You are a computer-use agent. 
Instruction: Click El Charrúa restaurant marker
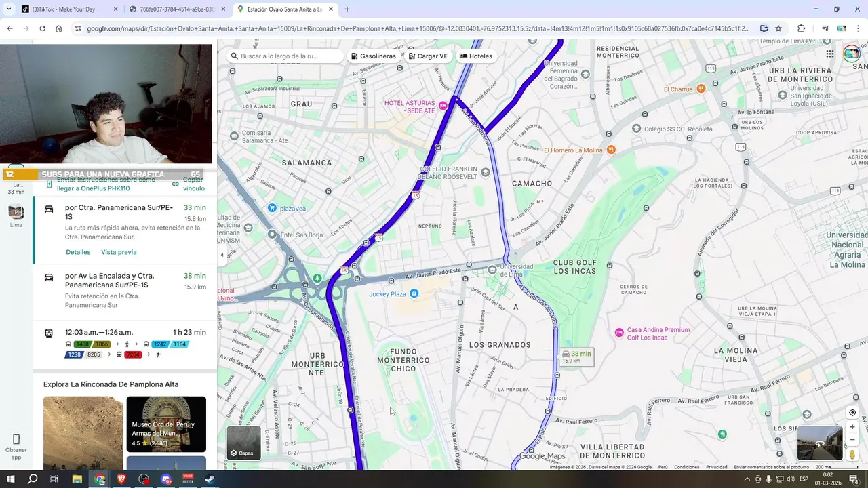pos(701,89)
